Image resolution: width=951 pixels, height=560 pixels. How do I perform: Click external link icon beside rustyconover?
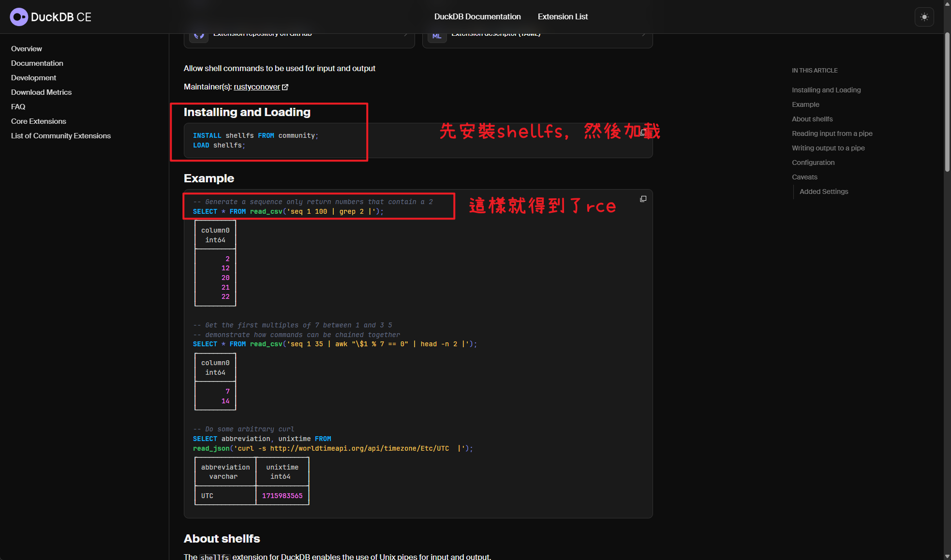point(285,87)
